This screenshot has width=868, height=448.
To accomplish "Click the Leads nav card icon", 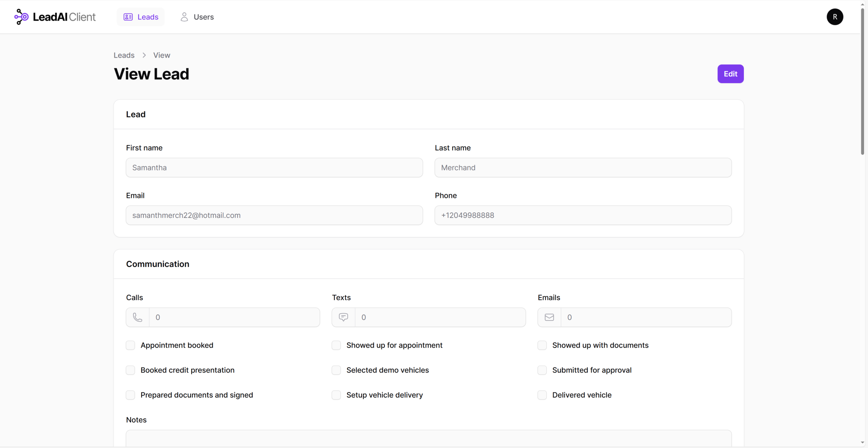I will [128, 17].
